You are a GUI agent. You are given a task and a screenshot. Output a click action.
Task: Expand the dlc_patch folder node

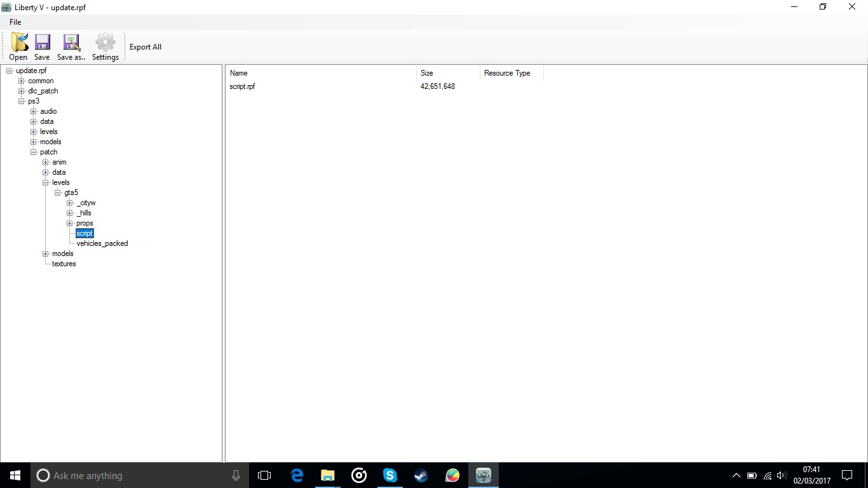[x=22, y=91]
